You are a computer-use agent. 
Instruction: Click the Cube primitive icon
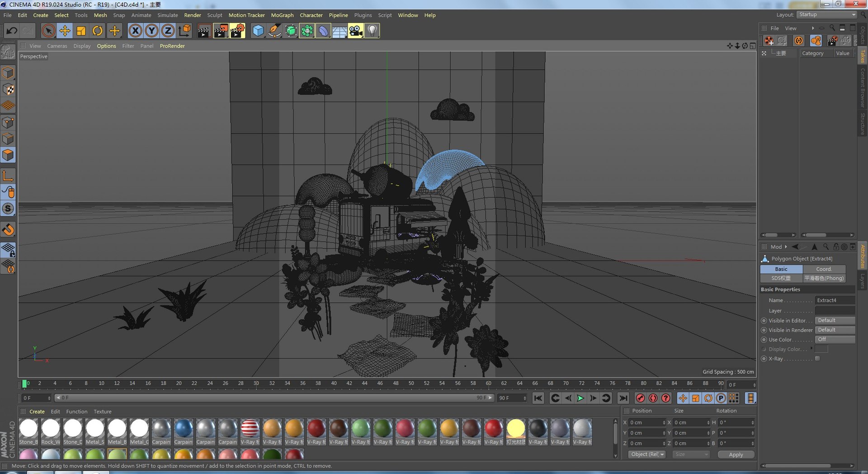click(x=258, y=31)
